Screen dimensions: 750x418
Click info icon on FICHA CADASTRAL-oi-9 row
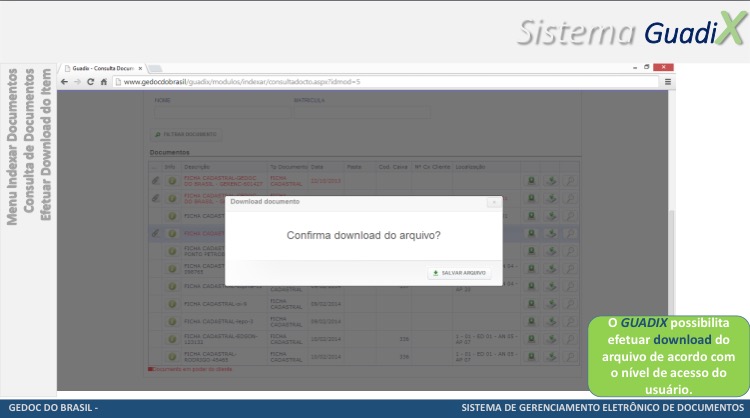click(x=172, y=304)
